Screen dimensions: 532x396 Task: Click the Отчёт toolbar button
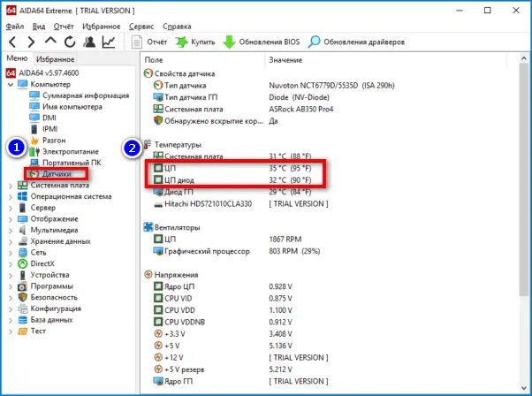coord(149,42)
